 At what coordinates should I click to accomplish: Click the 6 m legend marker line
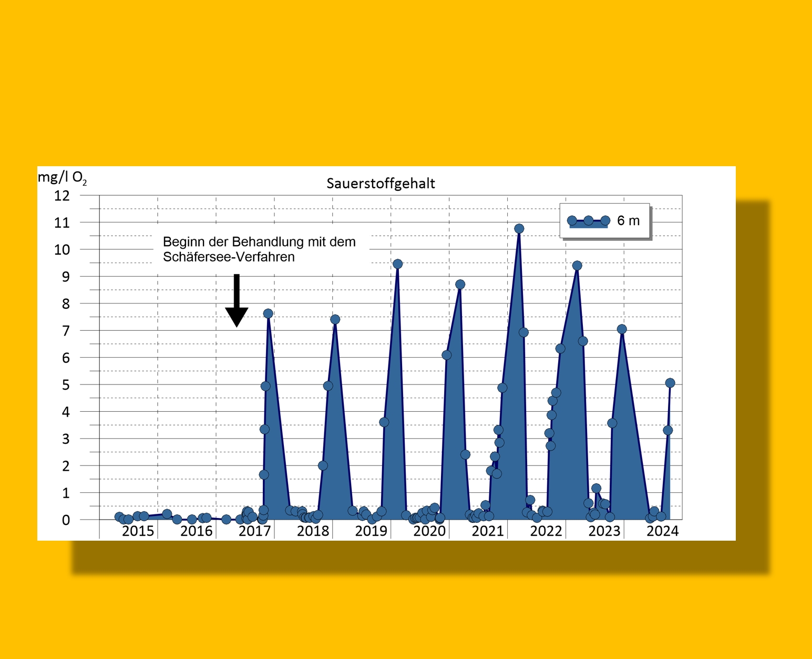point(588,221)
